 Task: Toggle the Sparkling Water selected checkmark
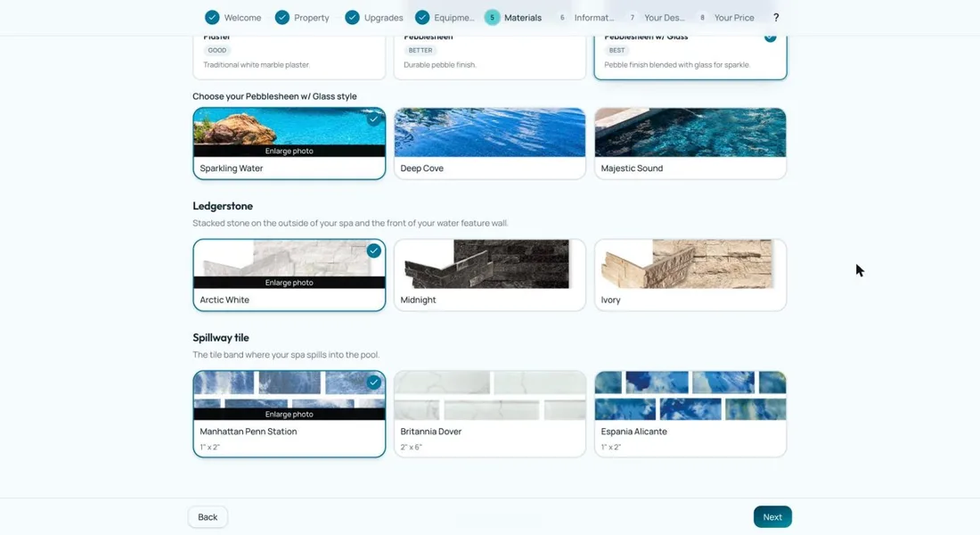[374, 119]
